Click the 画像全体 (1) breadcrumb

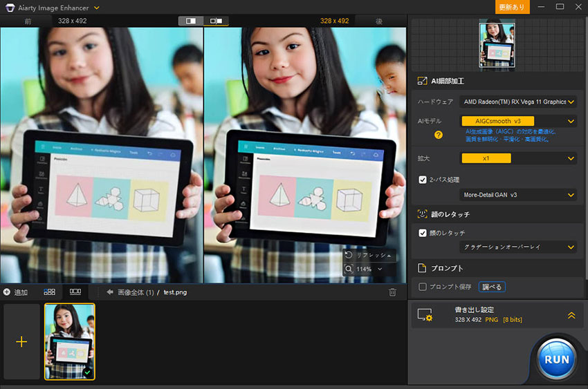(x=136, y=292)
